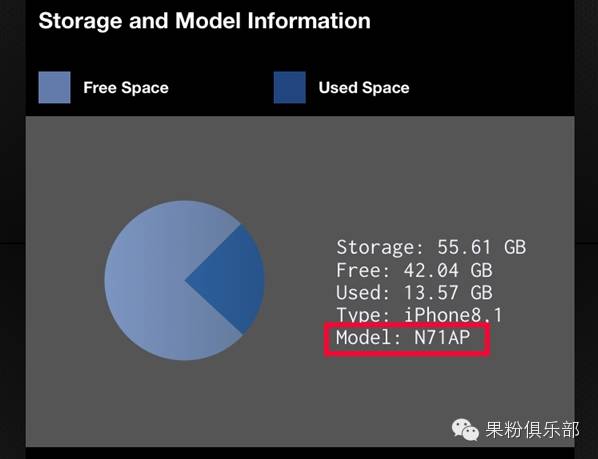Click the Used Space color swatch
This screenshot has height=459, width=598.
coord(290,87)
